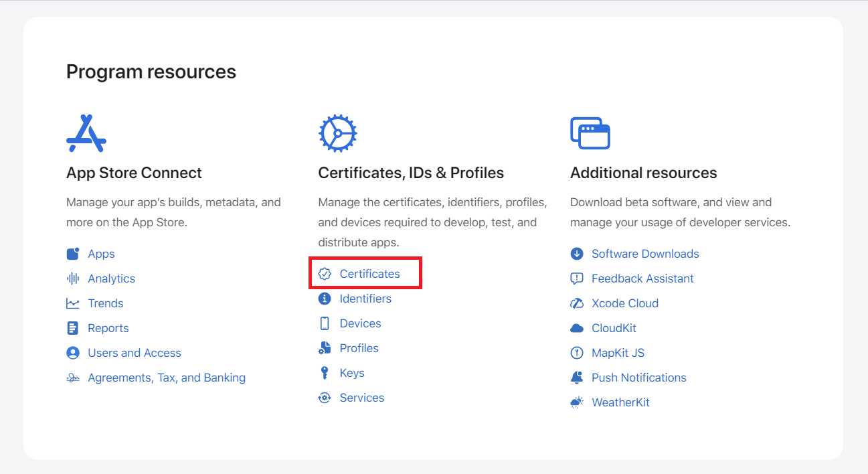Click the Reports document icon

(x=73, y=328)
